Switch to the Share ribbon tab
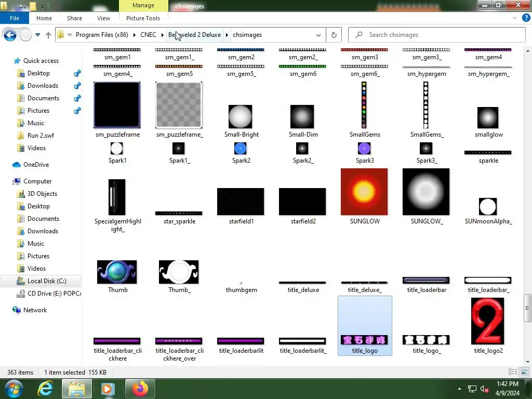The height and width of the screenshot is (399, 532). 74,18
